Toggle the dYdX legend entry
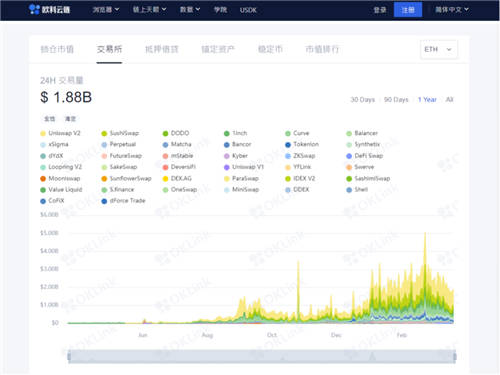This screenshot has height=375, width=500. (52, 156)
